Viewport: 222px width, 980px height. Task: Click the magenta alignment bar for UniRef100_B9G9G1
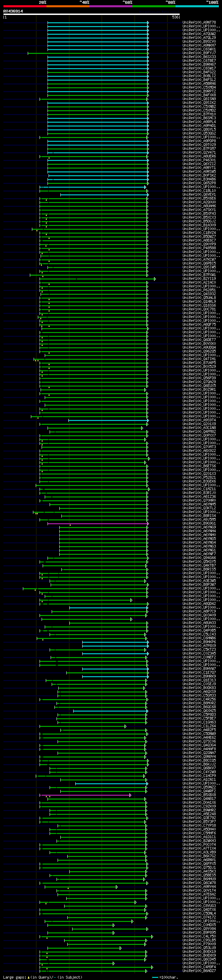(98, 524)
